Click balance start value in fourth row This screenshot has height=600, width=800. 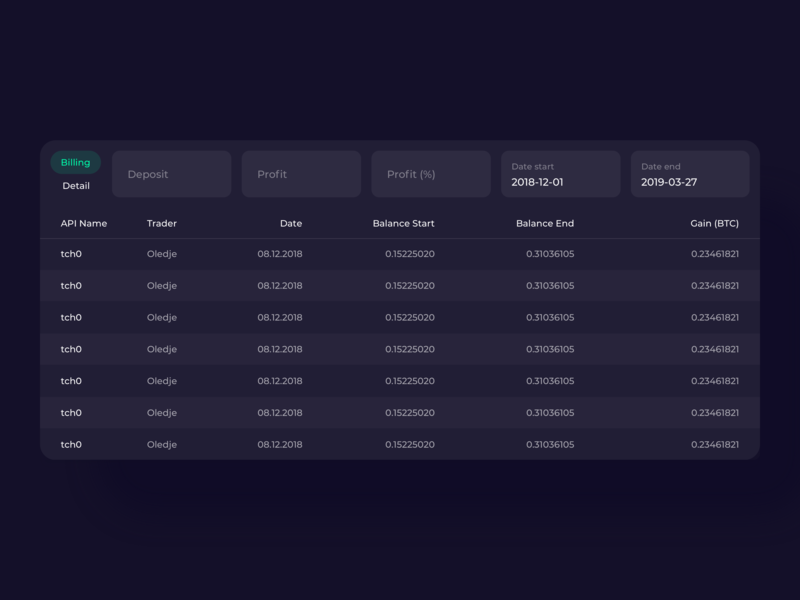coord(409,349)
